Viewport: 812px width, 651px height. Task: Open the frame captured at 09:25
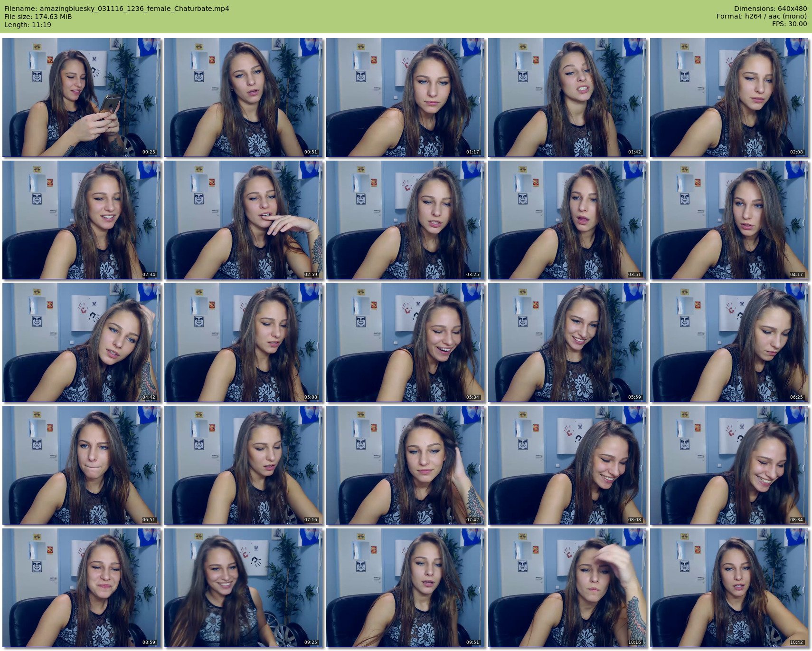tap(244, 588)
